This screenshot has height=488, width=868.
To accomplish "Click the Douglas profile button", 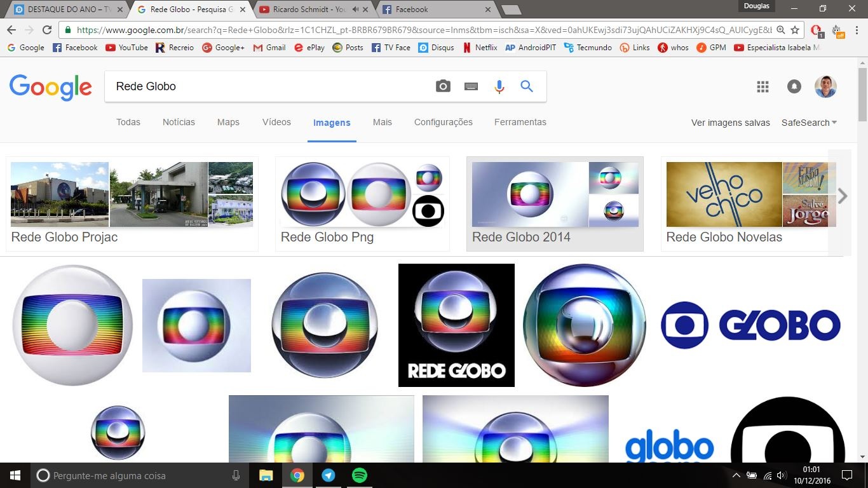I will pyautogui.click(x=757, y=6).
